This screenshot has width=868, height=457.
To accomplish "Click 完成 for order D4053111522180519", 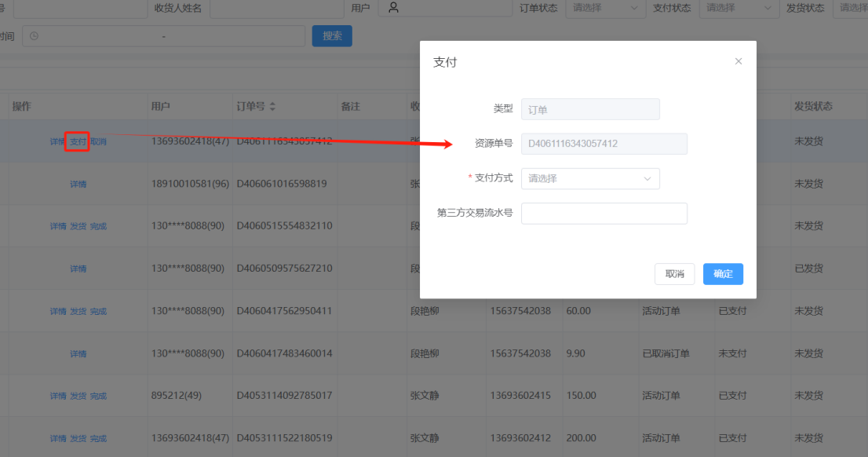I will 98,438.
